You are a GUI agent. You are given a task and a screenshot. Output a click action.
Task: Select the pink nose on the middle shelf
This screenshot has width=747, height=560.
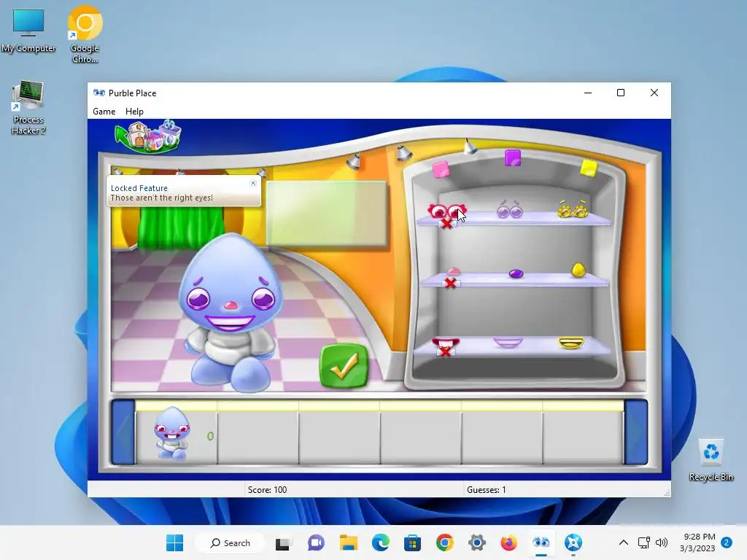pos(452,272)
